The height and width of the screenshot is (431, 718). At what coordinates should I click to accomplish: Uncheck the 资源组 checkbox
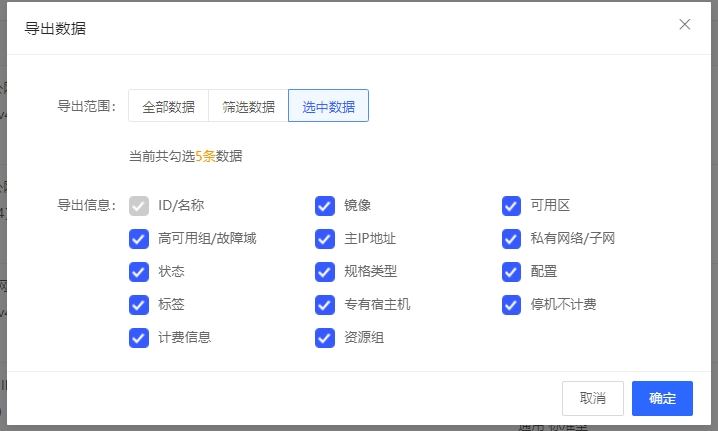(x=325, y=338)
